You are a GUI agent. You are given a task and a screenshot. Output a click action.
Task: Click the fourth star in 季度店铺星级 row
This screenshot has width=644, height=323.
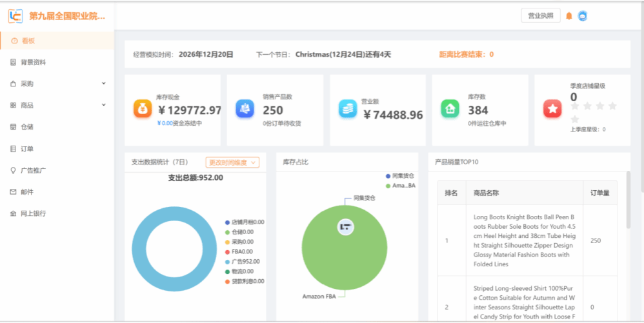pos(612,106)
